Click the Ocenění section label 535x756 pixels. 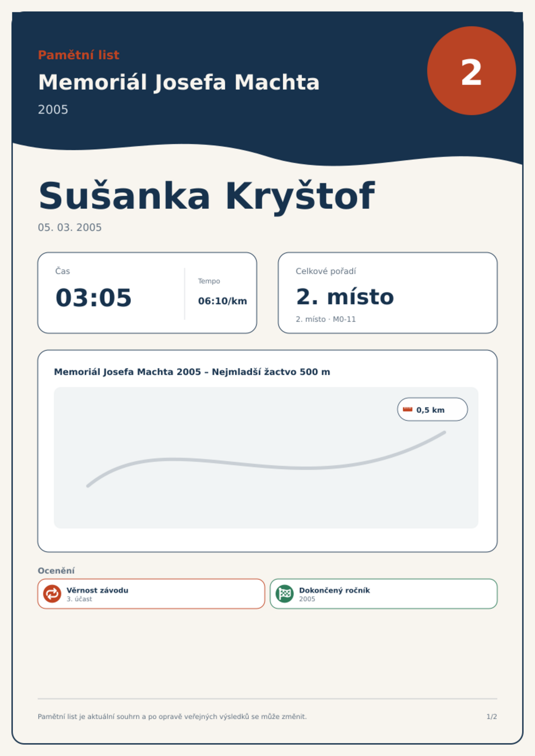tap(56, 571)
